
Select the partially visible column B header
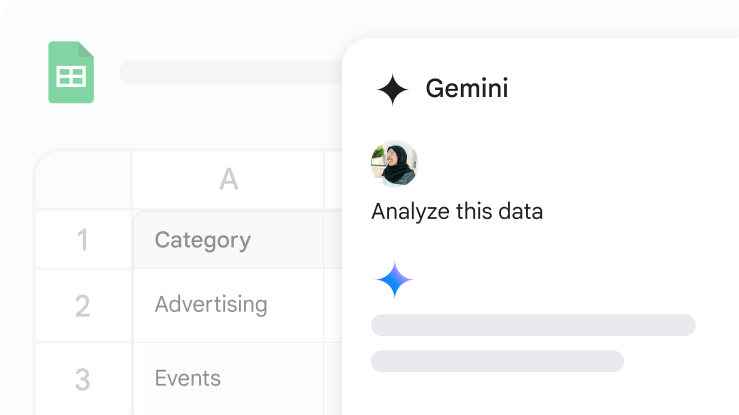tap(333, 180)
